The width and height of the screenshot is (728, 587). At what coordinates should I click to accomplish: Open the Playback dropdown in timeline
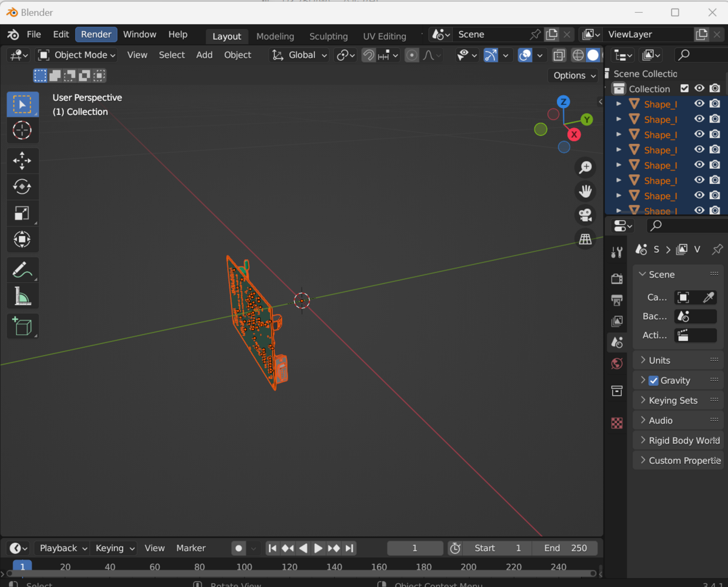point(62,548)
